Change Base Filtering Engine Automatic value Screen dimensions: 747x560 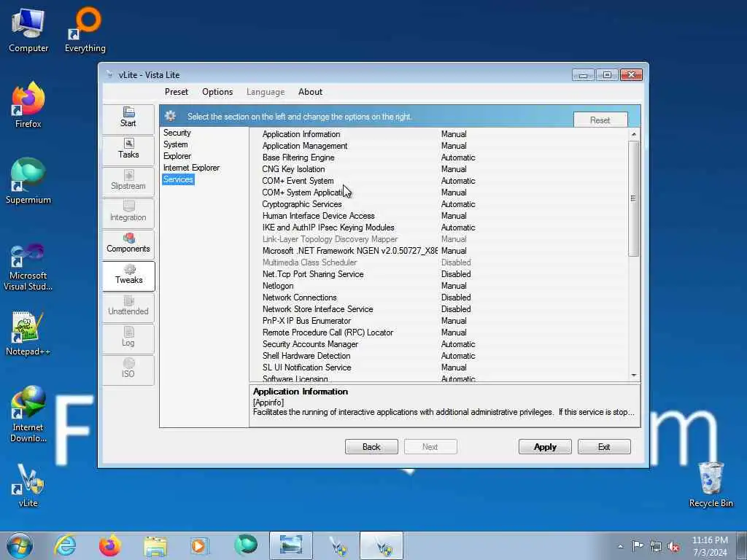(x=458, y=157)
